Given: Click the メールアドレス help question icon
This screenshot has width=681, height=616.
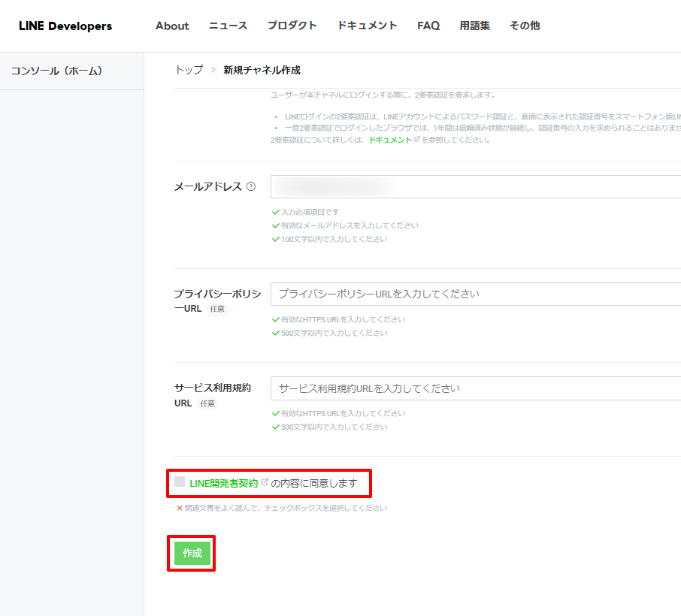Looking at the screenshot, I should (251, 186).
